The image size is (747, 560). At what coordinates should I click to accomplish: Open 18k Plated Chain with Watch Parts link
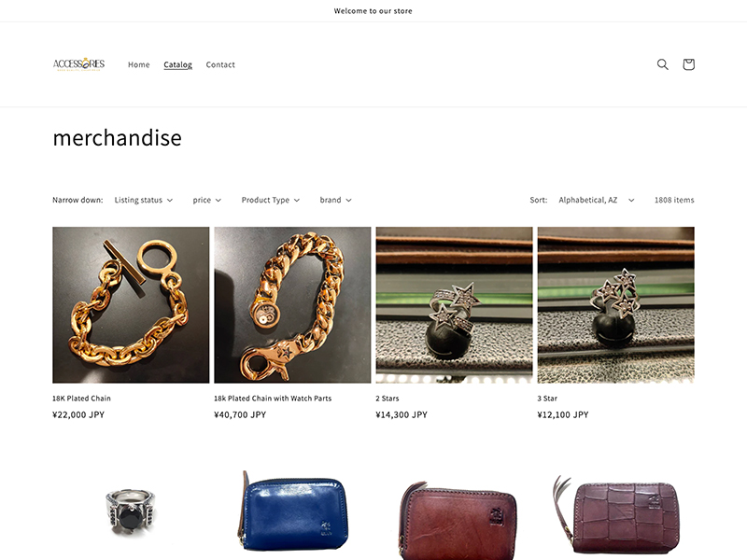pyautogui.click(x=273, y=399)
